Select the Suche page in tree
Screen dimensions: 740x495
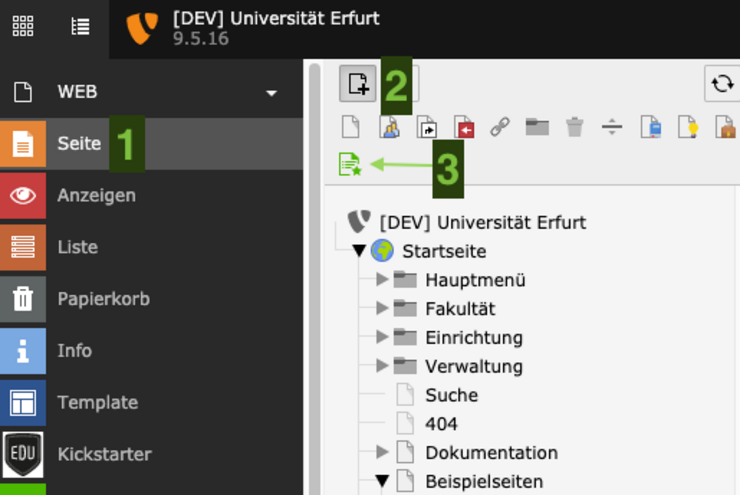[451, 395]
